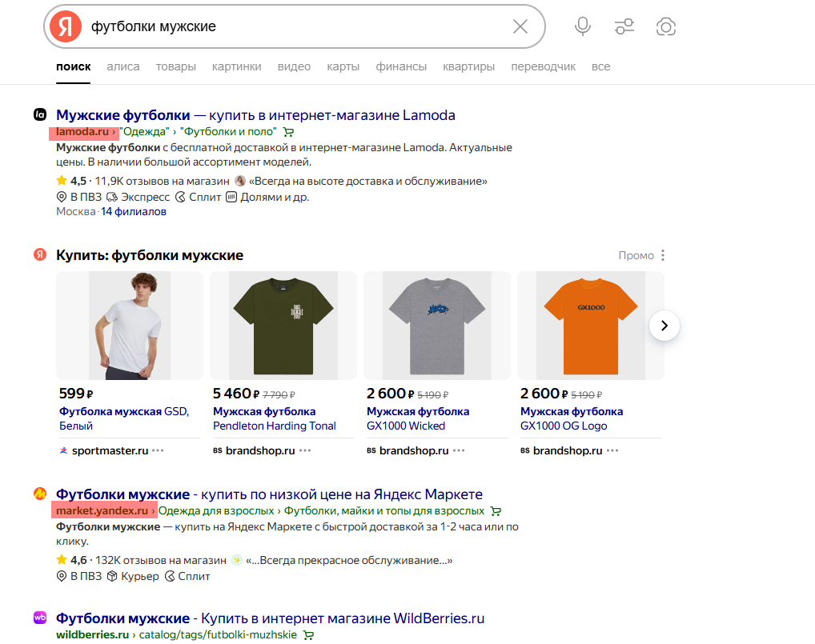The image size is (815, 644).
Task: Click the lamoda.ru domain link
Action: point(82,132)
